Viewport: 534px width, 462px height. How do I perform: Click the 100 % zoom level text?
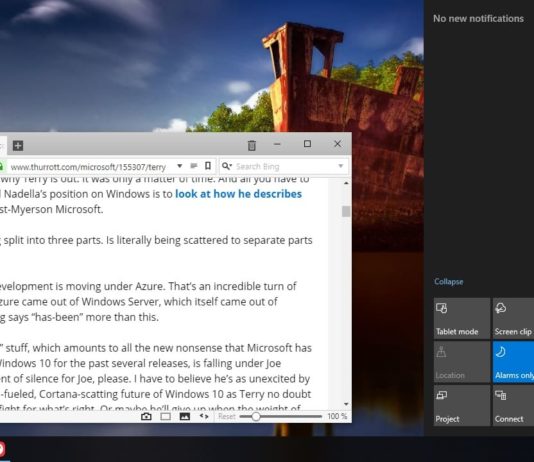337,416
